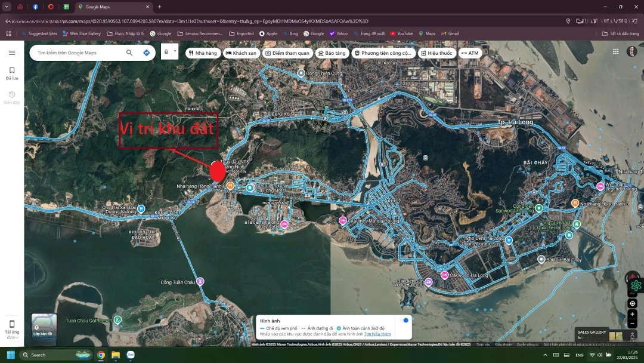Expand the print dropdown arrow
Screen dimensions: 644x363
click(175, 52)
